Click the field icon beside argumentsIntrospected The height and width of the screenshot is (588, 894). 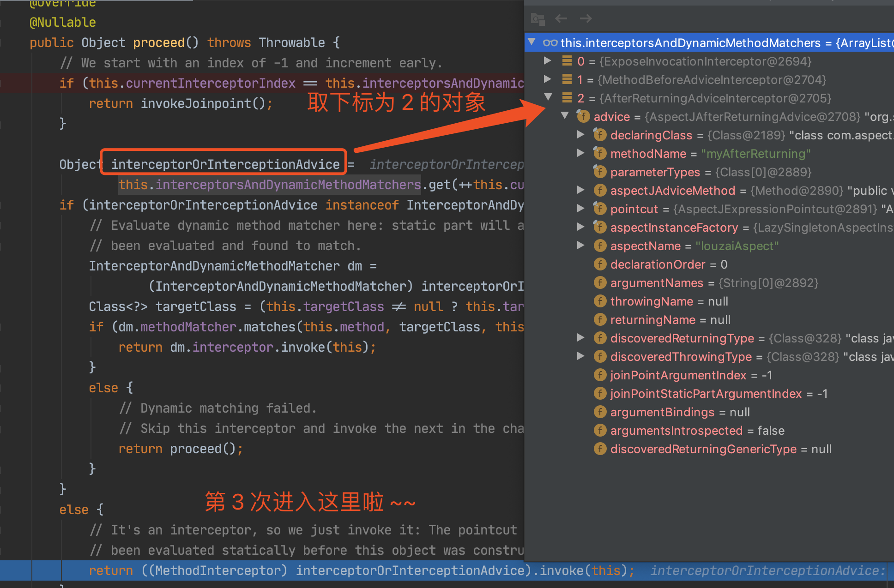pyautogui.click(x=600, y=430)
